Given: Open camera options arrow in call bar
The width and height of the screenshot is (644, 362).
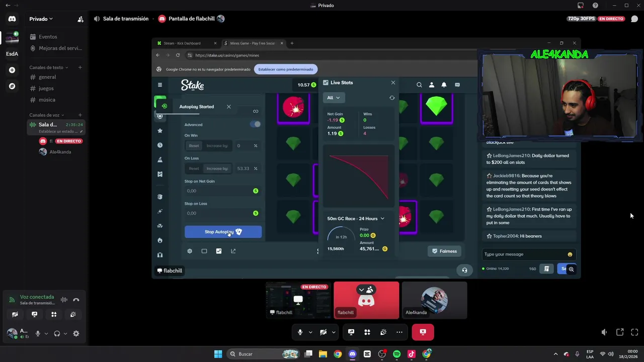Looking at the screenshot, I should pyautogui.click(x=334, y=332).
